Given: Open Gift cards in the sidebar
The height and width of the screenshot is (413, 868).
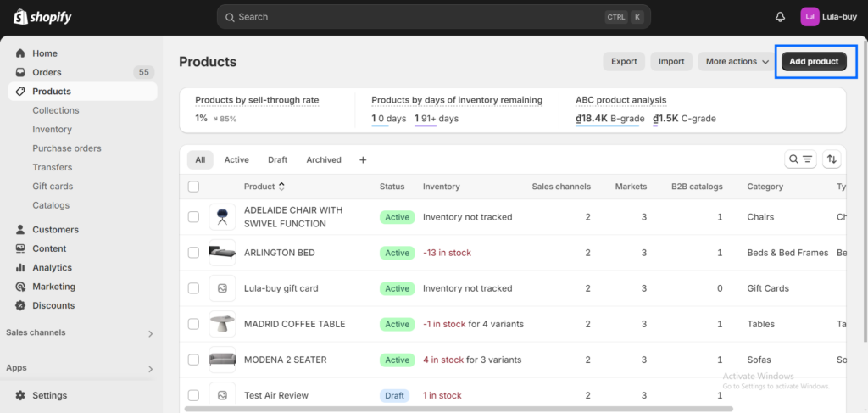Looking at the screenshot, I should [x=53, y=187].
